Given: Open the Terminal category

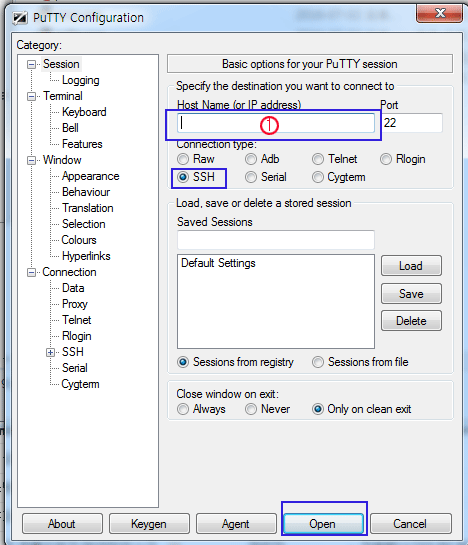Looking at the screenshot, I should pos(63,96).
